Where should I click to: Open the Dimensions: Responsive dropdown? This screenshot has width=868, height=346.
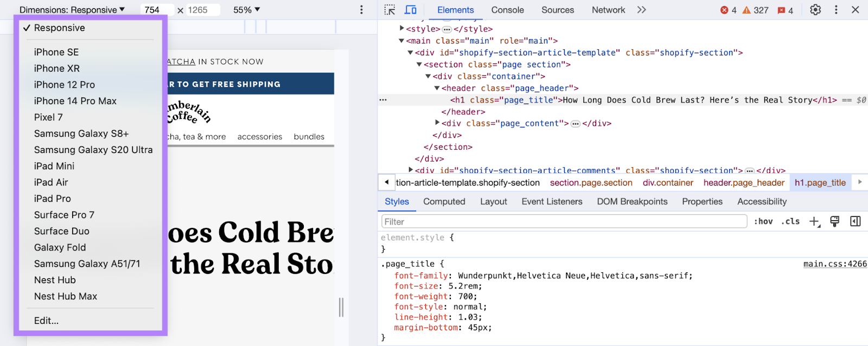72,10
